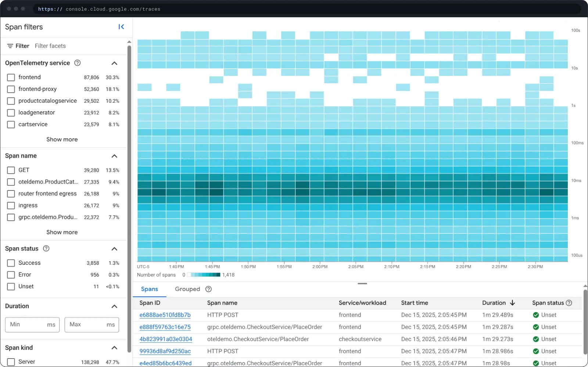Open span 99936d8af9d250ac link
588x367 pixels.
(x=165, y=352)
